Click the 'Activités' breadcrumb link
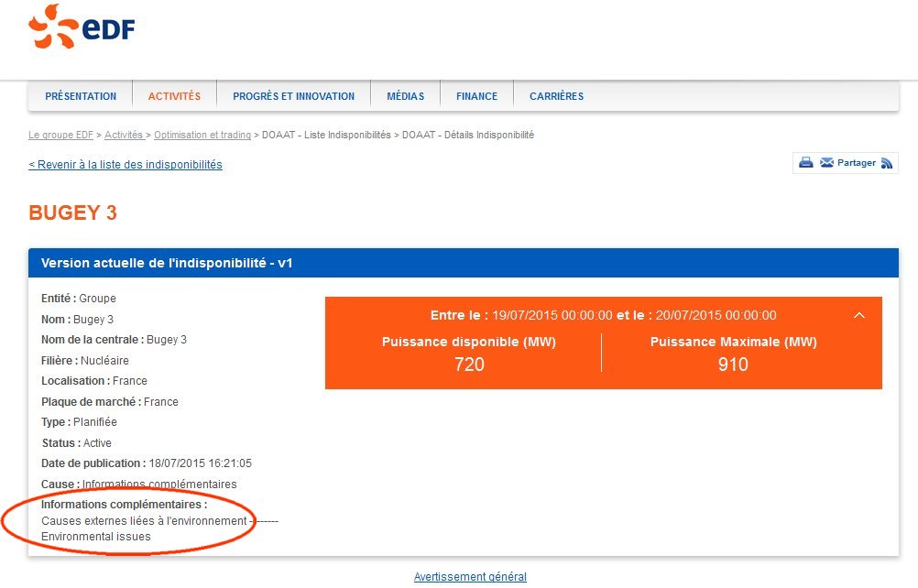This screenshot has height=588, width=918. tap(124, 135)
